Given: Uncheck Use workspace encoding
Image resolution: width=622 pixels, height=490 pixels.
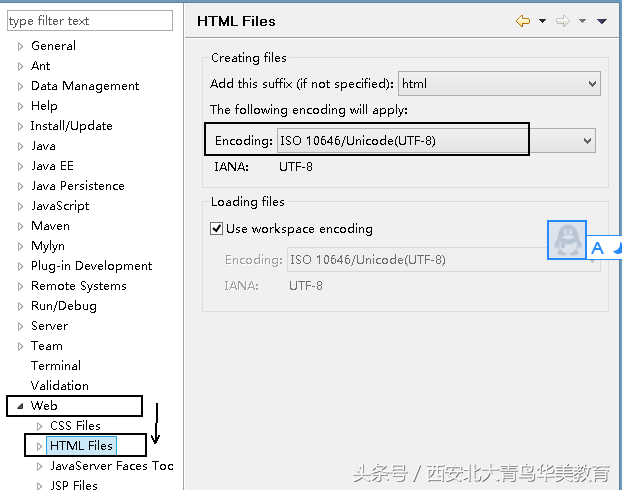Looking at the screenshot, I should 216,229.
